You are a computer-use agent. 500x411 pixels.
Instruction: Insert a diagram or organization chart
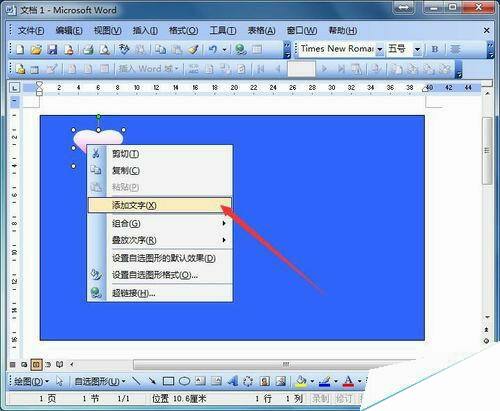pos(248,381)
